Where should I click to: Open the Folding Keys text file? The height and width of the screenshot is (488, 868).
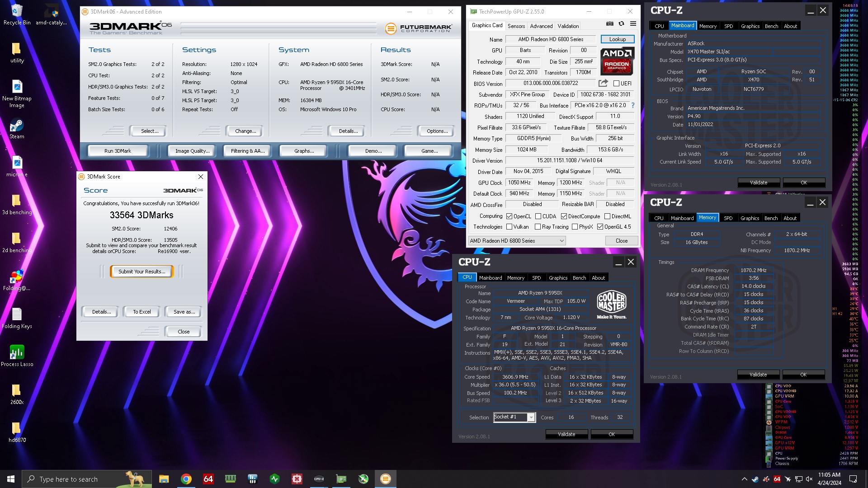pos(17,318)
